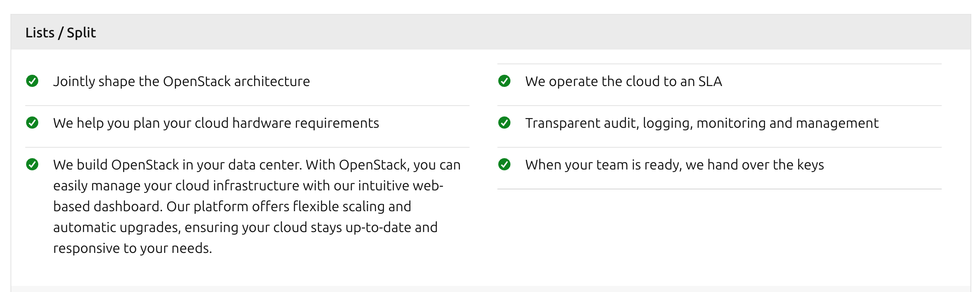The height and width of the screenshot is (292, 980).
Task: Click the divider line below "Jointly shape the OpenStack architecture"
Action: pyautogui.click(x=247, y=106)
